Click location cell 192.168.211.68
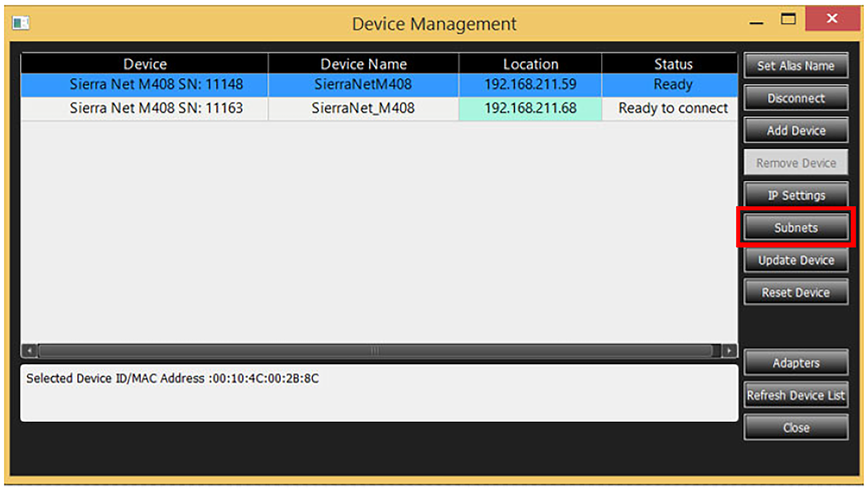Image resolution: width=868 pixels, height=490 pixels. (530, 109)
